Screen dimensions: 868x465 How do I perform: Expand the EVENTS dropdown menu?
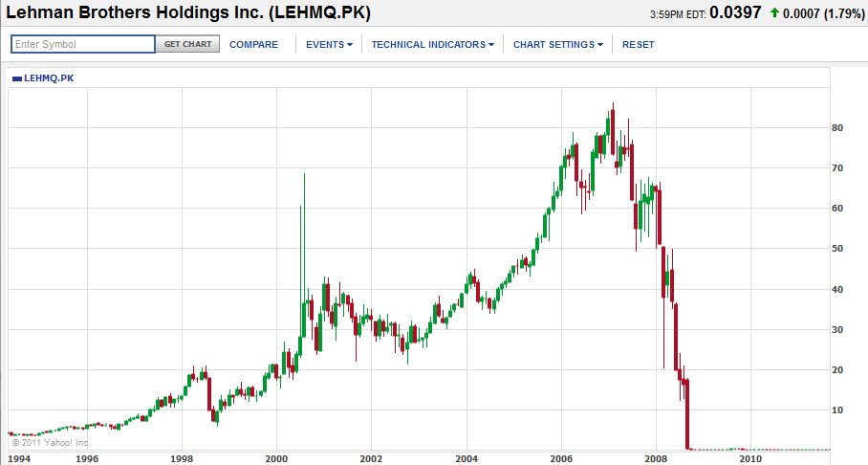click(x=329, y=44)
